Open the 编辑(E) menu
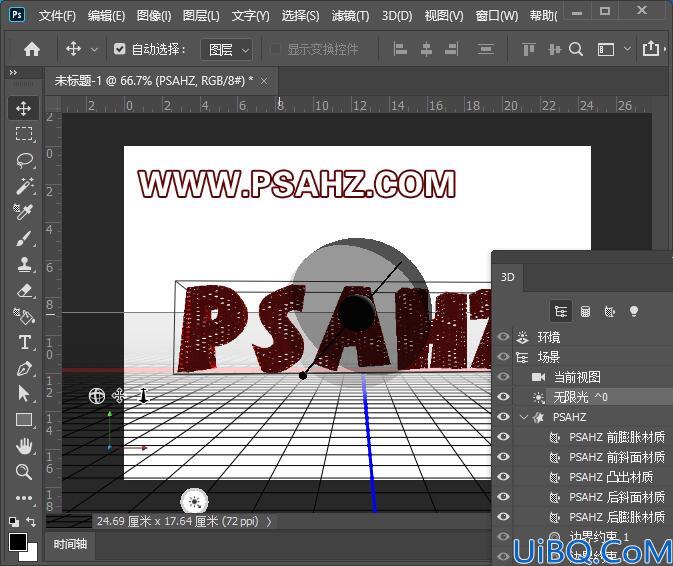The image size is (673, 566). 106,16
